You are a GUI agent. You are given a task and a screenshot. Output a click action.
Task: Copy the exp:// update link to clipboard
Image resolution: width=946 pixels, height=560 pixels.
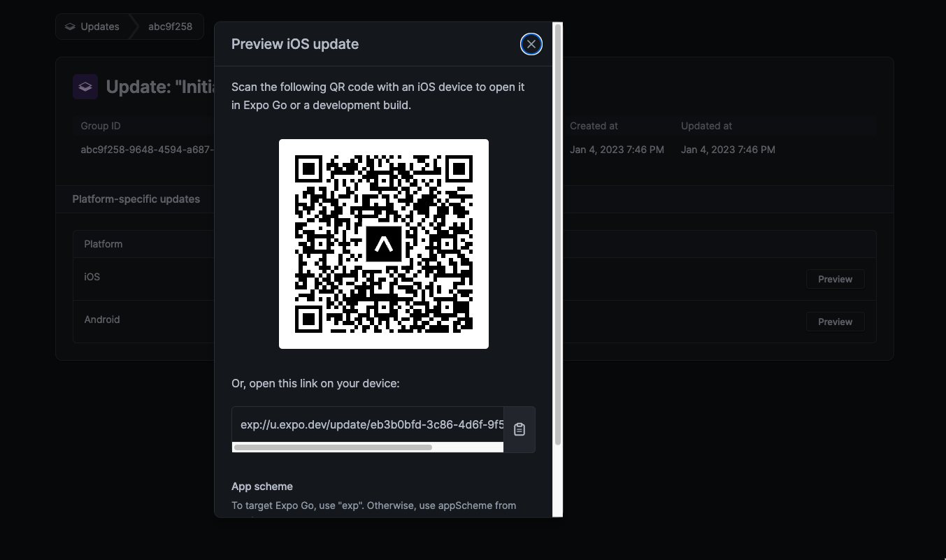[519, 429]
